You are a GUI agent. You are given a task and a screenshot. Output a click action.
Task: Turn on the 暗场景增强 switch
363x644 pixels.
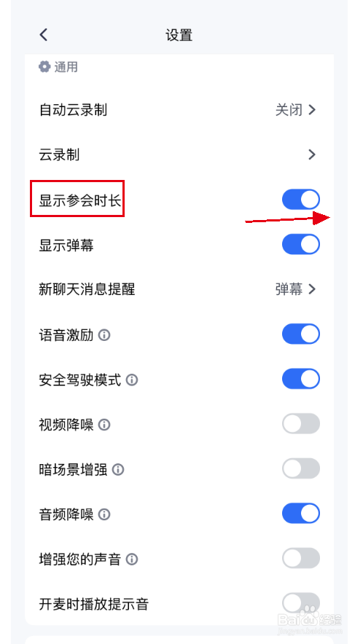point(301,468)
